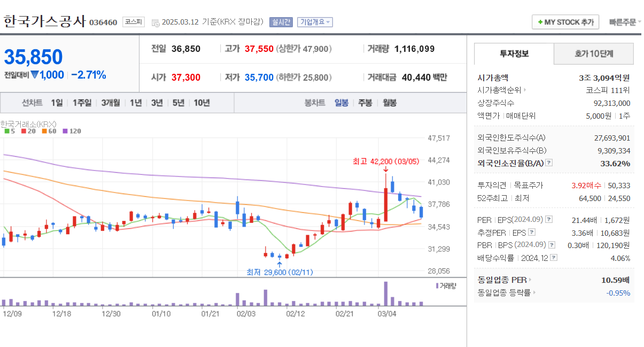
Task: Click the tall 03/04 volume bar
Action: 385,294
